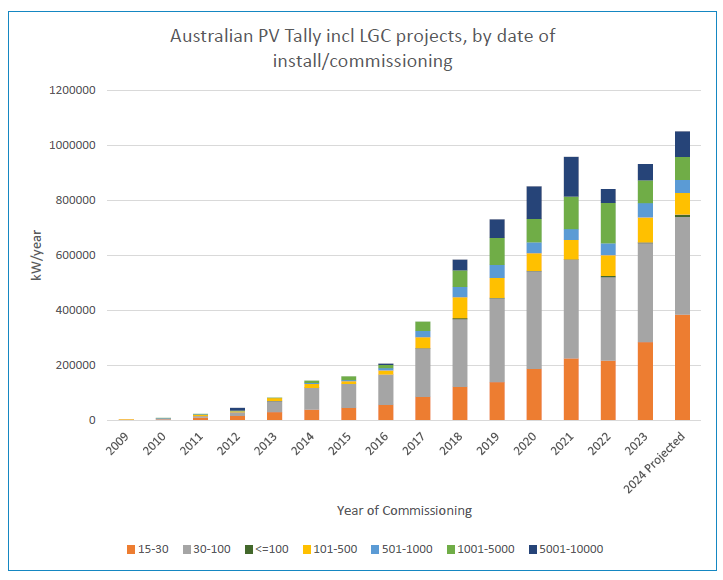Click the green segment of the 2022 bar
Screen dimensions: 723x580
pyautogui.click(x=608, y=223)
